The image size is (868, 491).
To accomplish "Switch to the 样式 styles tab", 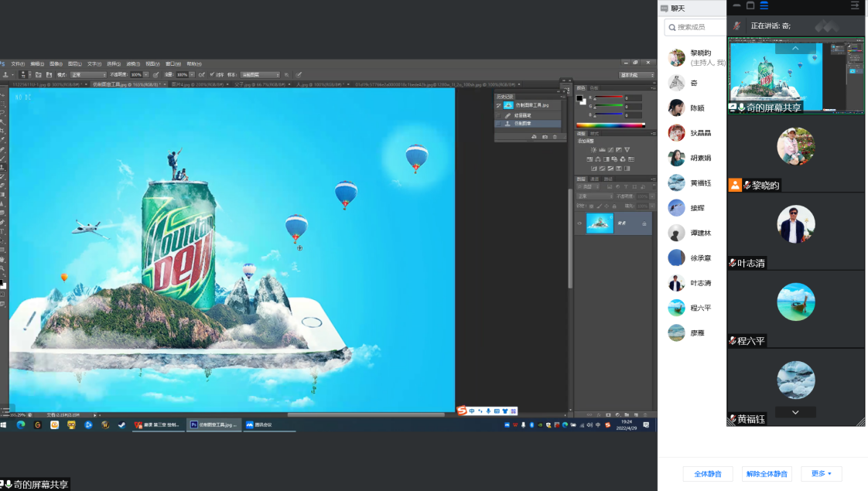I will click(x=595, y=134).
